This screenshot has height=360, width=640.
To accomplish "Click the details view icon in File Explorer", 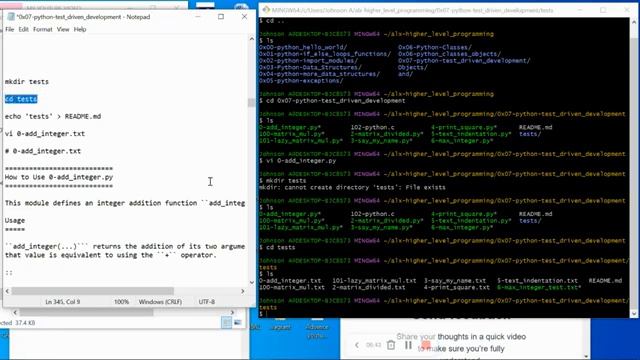I will [227, 323].
